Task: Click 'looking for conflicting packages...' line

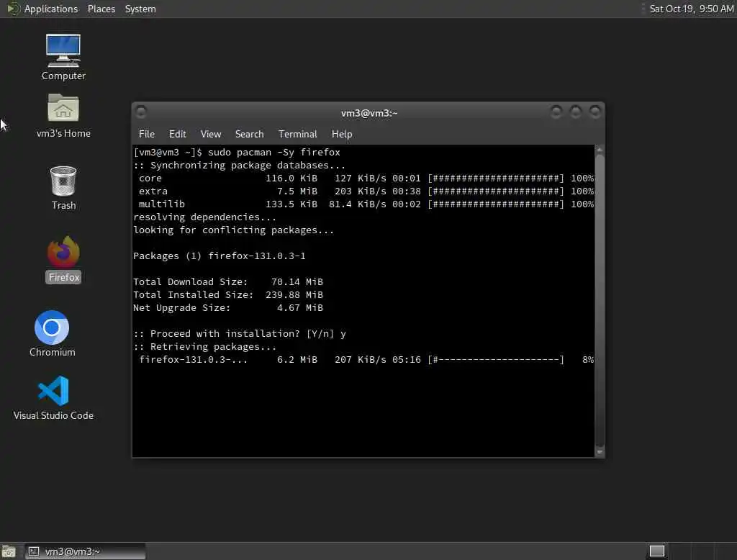Action: (234, 230)
